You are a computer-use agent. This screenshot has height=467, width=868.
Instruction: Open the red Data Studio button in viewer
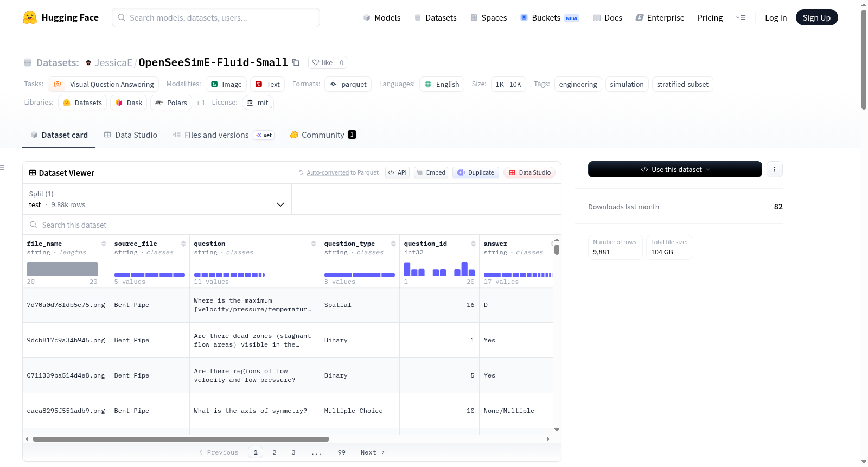(529, 172)
